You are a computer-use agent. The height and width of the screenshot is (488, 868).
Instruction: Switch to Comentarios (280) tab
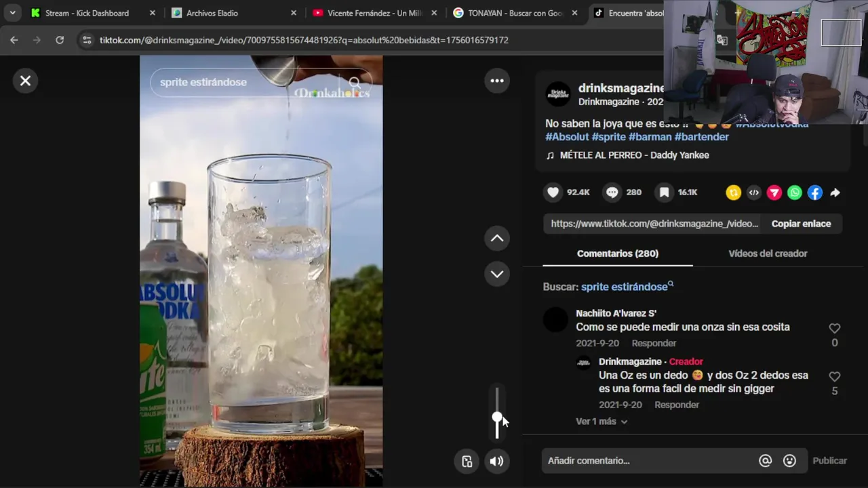[618, 253]
